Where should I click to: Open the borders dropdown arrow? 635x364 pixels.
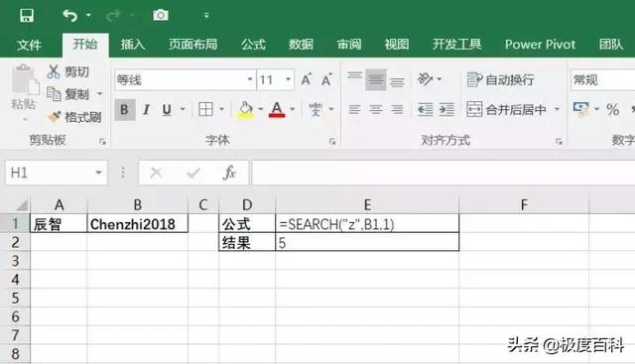[x=221, y=109]
